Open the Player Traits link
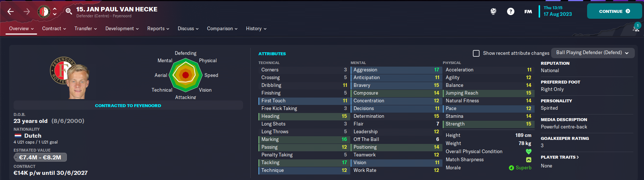The image size is (644, 180). (560, 157)
